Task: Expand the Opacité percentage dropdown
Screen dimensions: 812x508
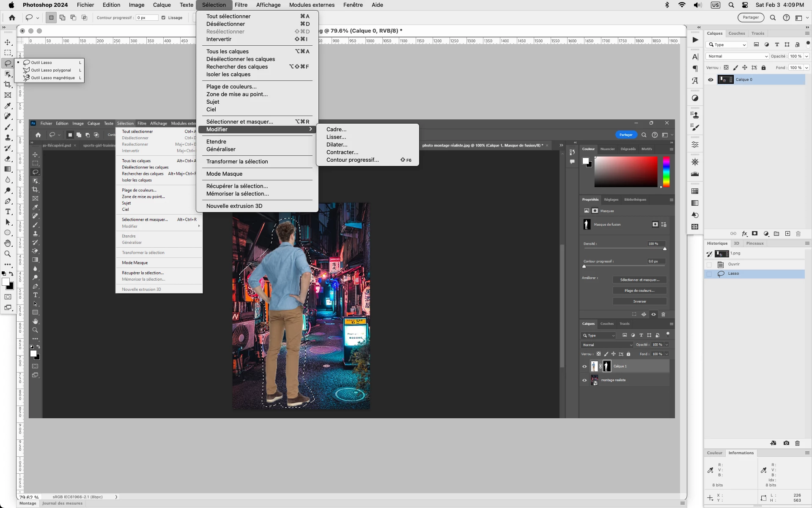Action: tap(807, 56)
